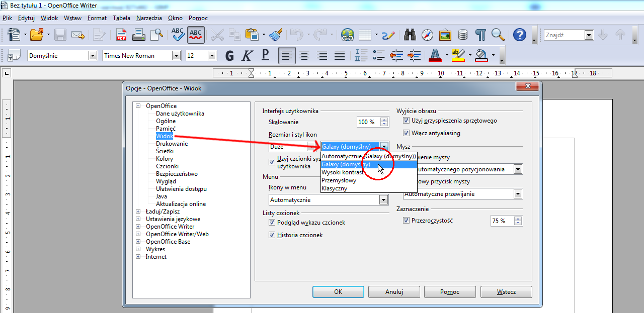This screenshot has width=644, height=313.
Task: Click the Print printer icon
Action: click(139, 35)
